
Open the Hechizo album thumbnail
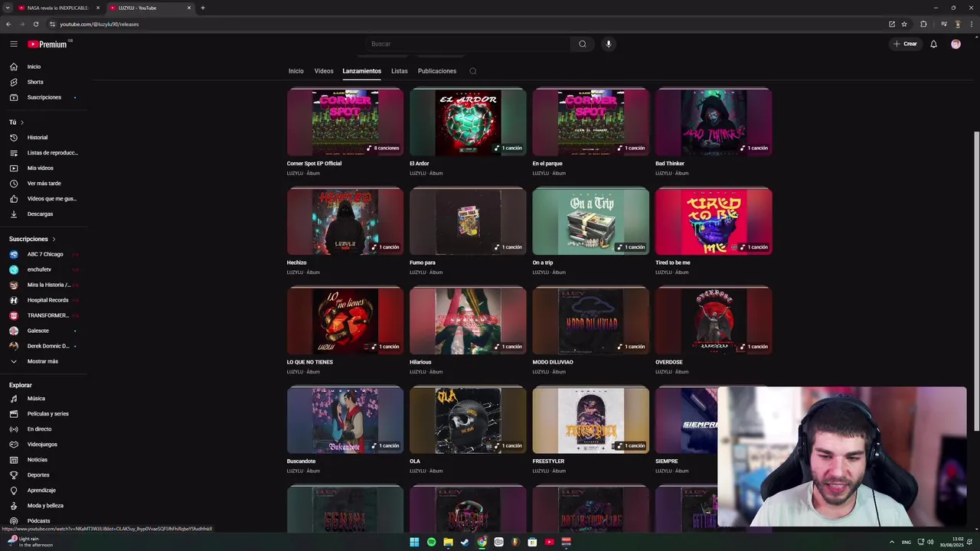click(345, 222)
